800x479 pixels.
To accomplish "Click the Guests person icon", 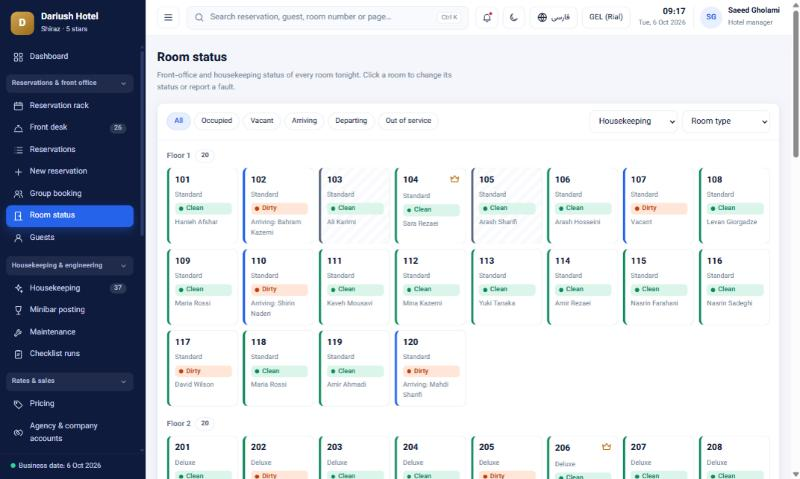I will (18, 238).
